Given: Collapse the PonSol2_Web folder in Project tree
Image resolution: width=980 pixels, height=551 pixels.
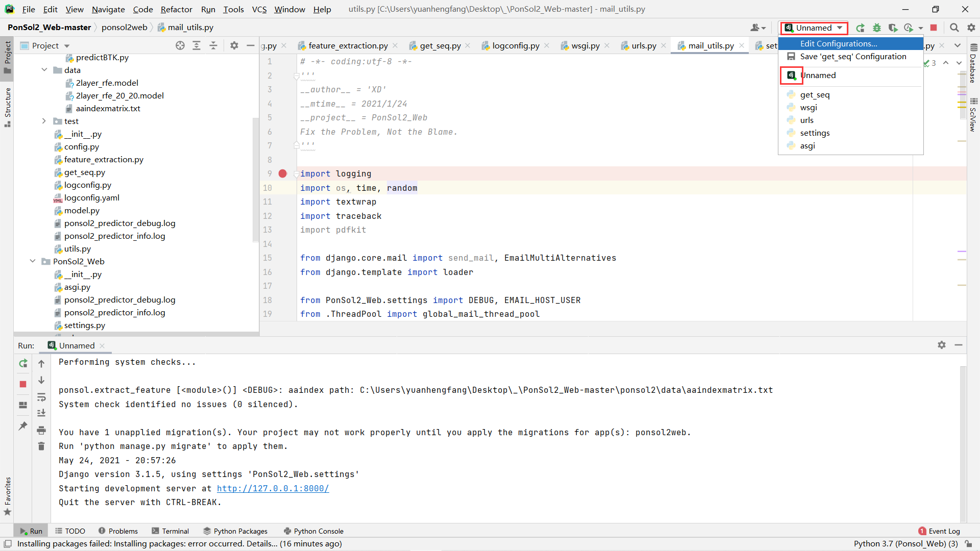Looking at the screenshot, I should click(x=33, y=261).
